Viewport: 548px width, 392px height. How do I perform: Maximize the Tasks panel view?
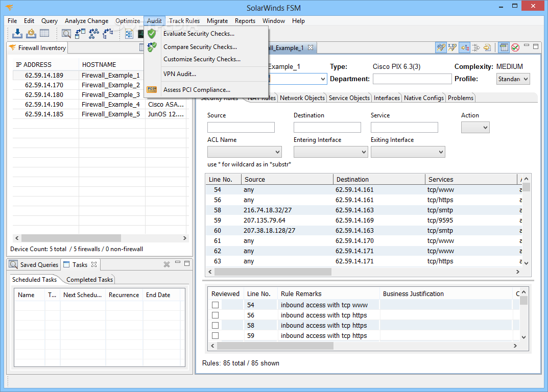pyautogui.click(x=187, y=263)
